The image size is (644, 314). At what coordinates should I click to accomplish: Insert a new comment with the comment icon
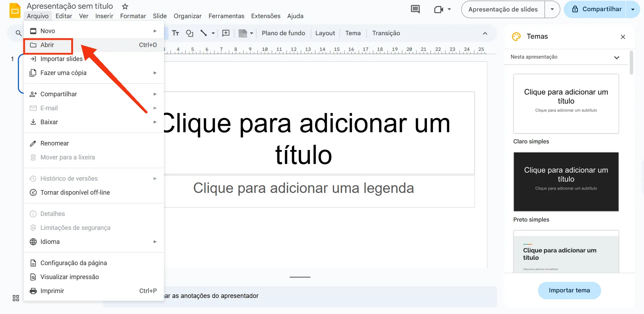click(x=226, y=33)
